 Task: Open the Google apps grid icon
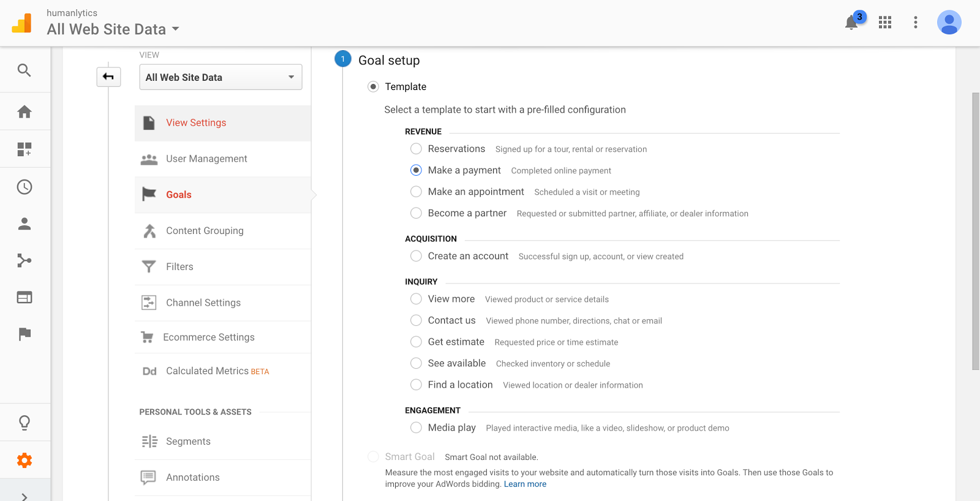pos(885,23)
